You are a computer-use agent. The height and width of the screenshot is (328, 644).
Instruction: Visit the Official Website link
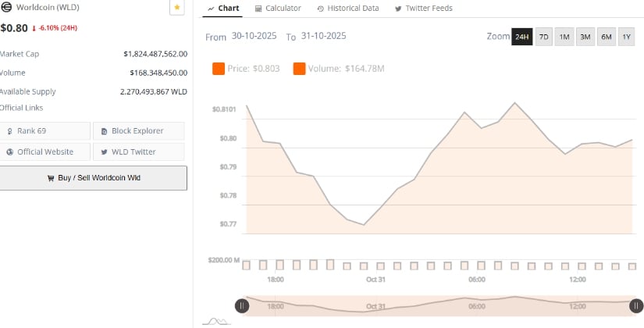point(44,152)
